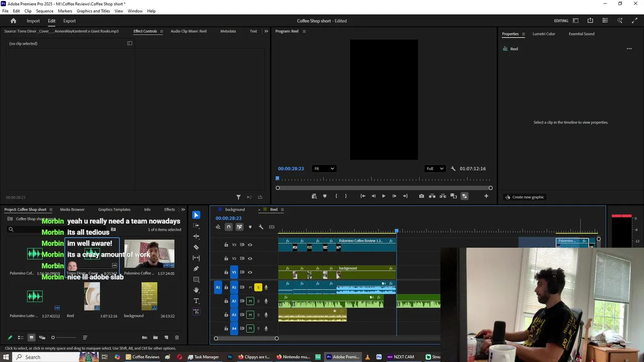Open the Markers menu
This screenshot has width=644, height=362.
click(x=65, y=11)
